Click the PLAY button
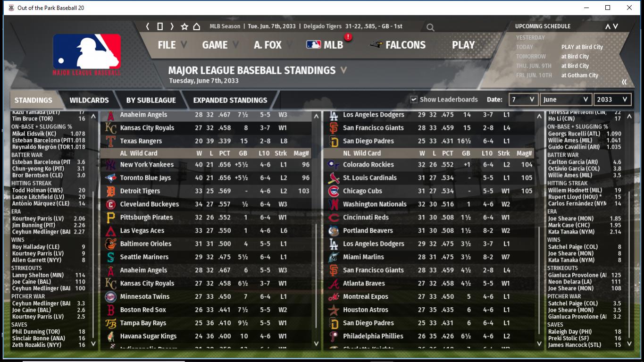The image size is (644, 362). (463, 45)
